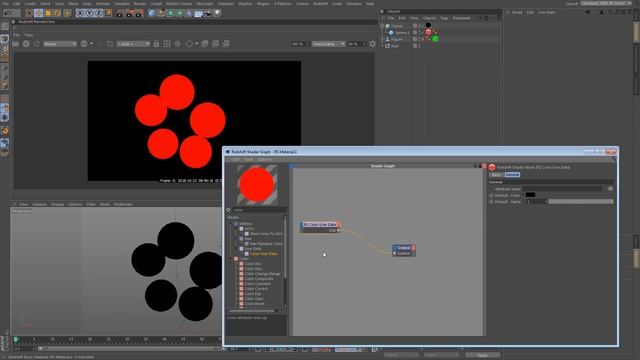Open the User Data menu in Attributes panel
Viewport: 640px width, 360px height.
click(547, 12)
